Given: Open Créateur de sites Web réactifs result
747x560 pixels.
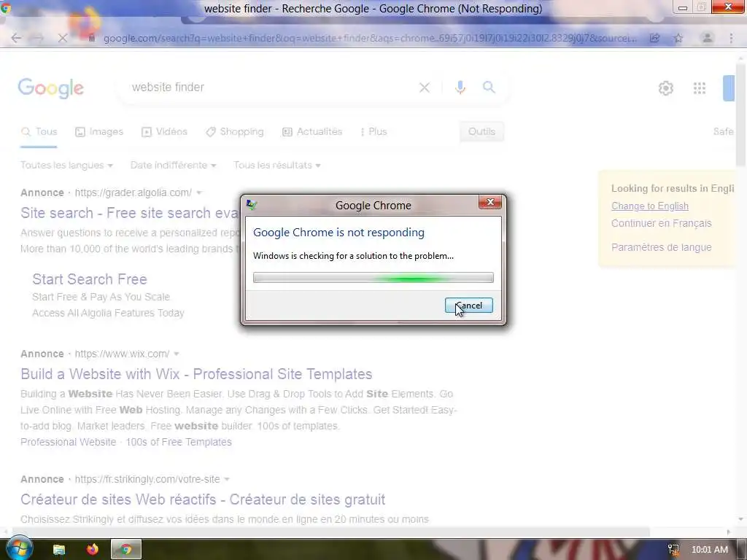Looking at the screenshot, I should [x=203, y=499].
